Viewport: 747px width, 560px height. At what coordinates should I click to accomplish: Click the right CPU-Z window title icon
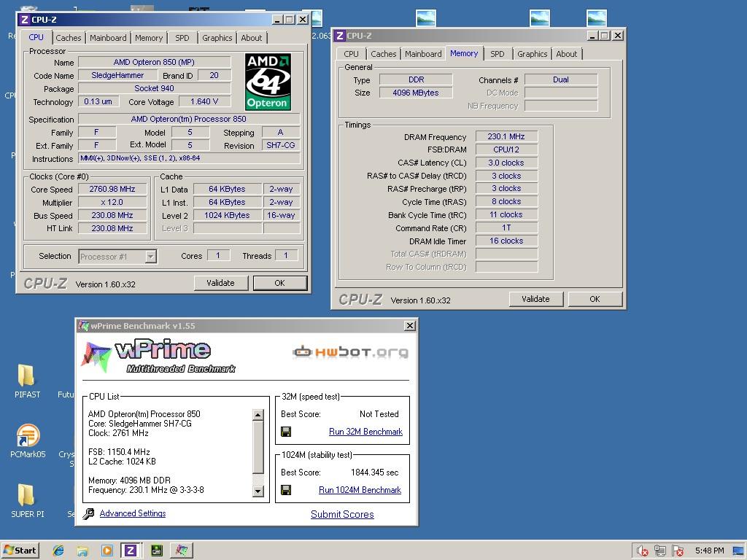[340, 36]
